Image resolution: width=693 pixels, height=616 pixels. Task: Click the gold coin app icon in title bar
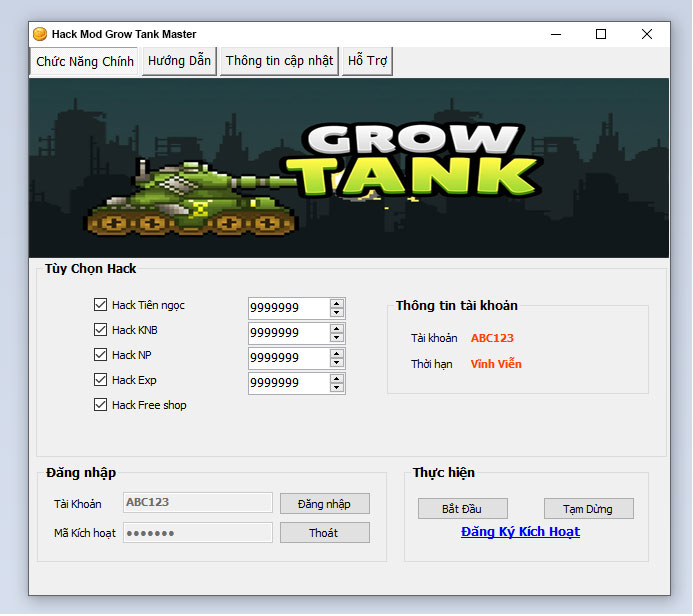[40, 34]
